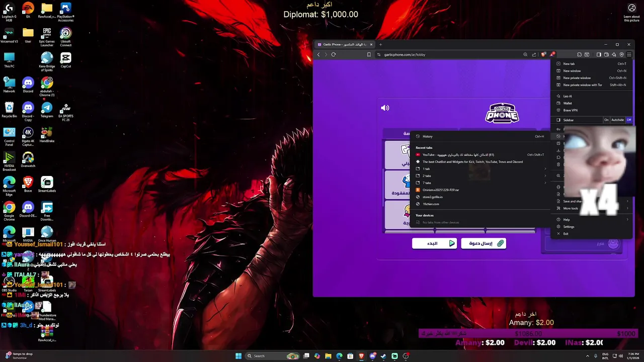Click the Brave Rewards triangle icon
The image size is (644, 362).
pos(552,54)
